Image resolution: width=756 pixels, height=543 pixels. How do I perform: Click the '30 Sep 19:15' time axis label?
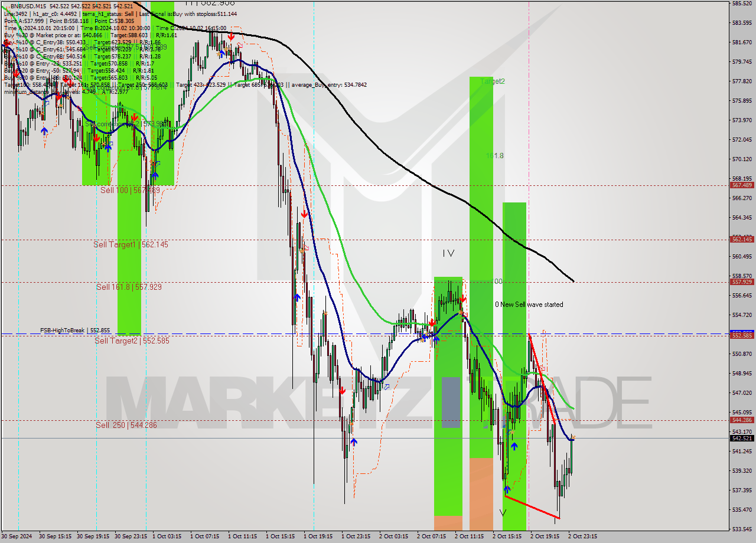click(93, 537)
